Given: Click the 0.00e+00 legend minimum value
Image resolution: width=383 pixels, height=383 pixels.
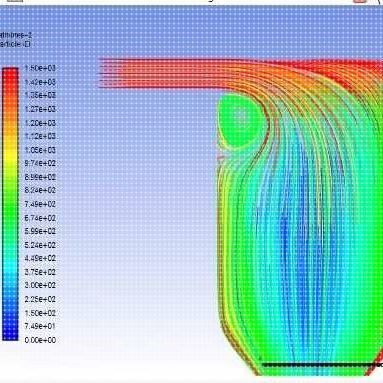Looking at the screenshot, I should pos(40,340).
